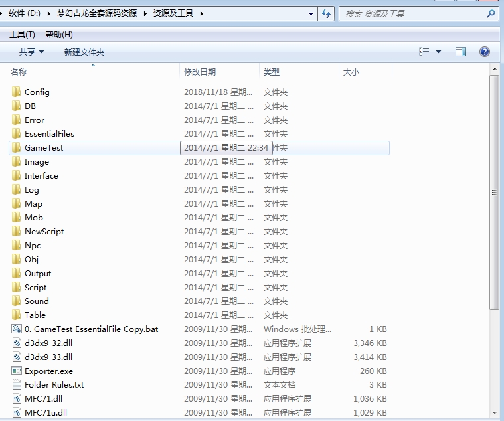The image size is (504, 421).
Task: Click the search magnifier icon
Action: pyautogui.click(x=491, y=13)
